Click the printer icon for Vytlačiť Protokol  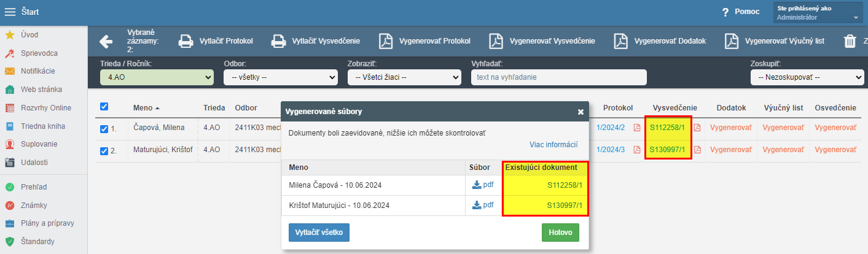click(185, 41)
